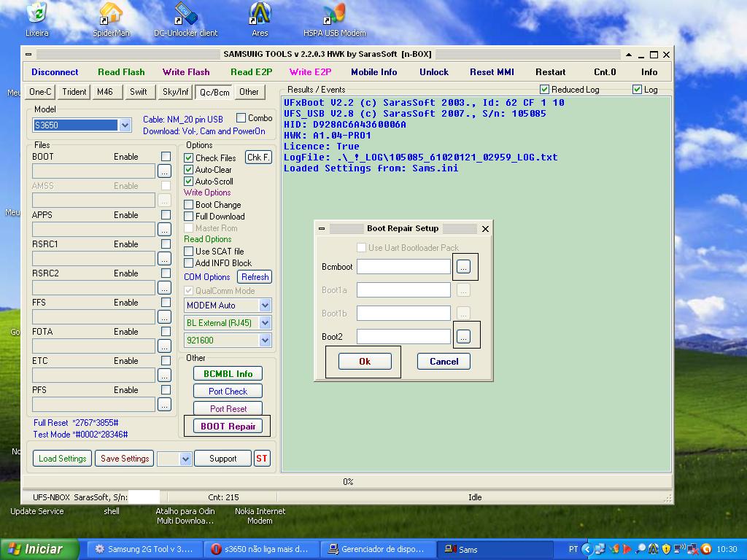Roll up Samsung Tools window with arrow icon
This screenshot has height=560, width=747.
628,55
